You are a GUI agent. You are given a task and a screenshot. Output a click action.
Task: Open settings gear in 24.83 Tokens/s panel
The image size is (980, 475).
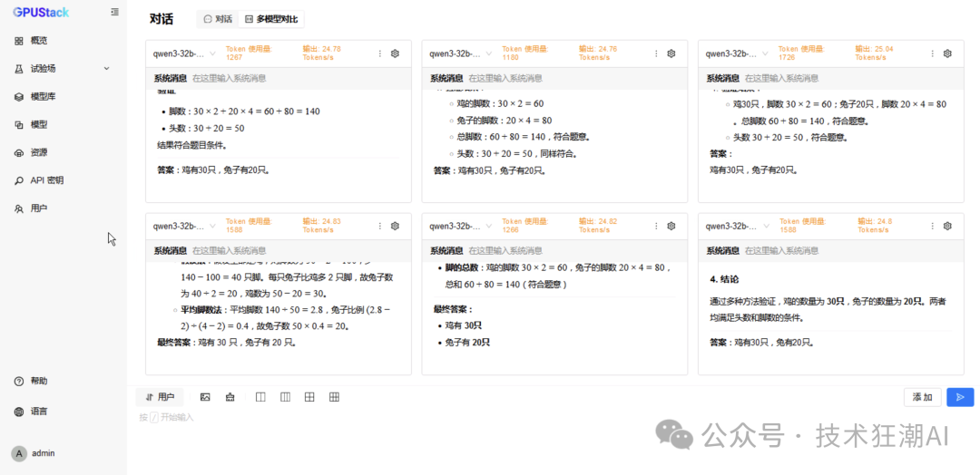click(395, 226)
